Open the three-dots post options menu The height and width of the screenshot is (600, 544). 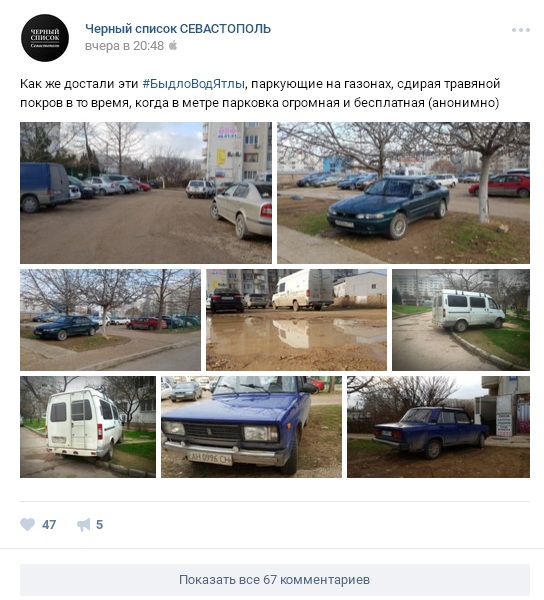(x=521, y=30)
